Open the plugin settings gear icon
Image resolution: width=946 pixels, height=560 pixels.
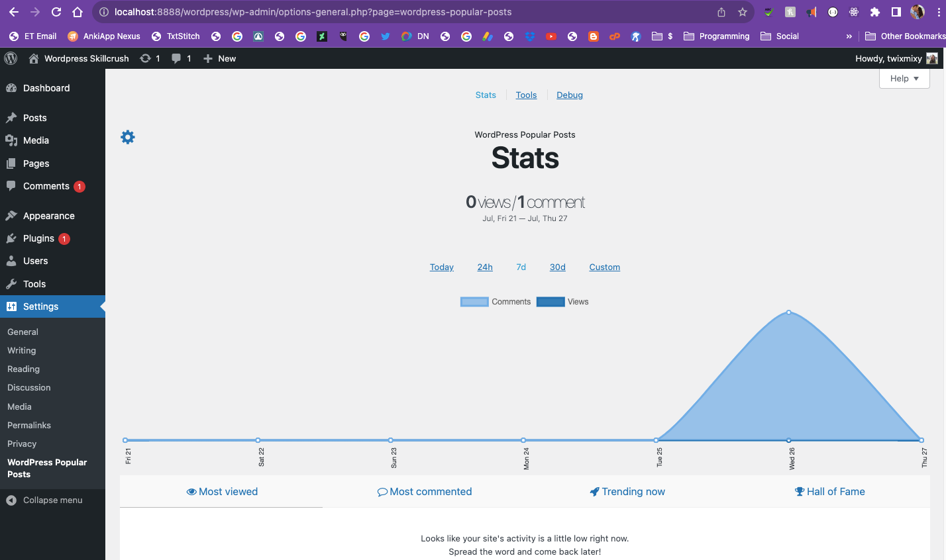128,137
